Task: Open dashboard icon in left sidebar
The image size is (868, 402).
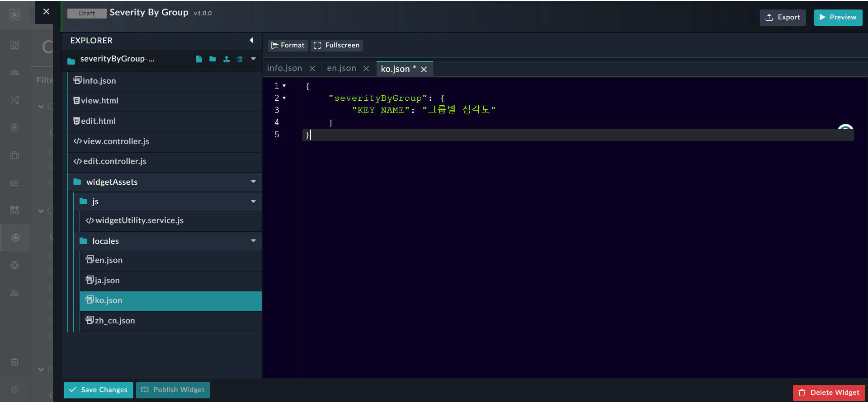Action: point(14,45)
